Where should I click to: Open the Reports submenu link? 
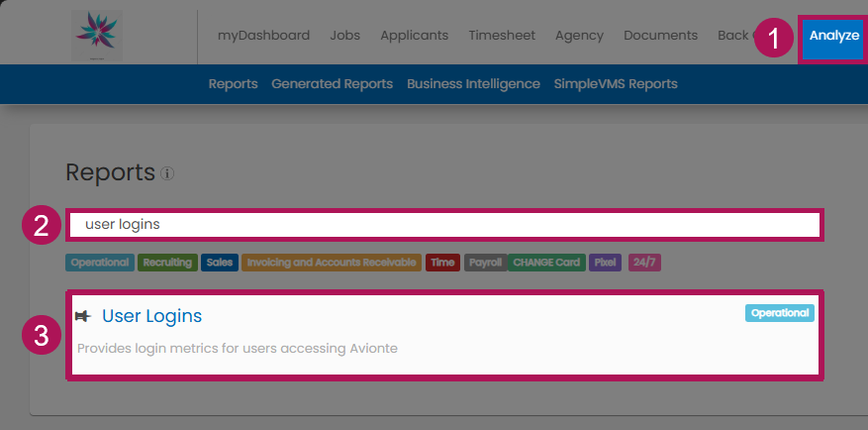tap(233, 83)
